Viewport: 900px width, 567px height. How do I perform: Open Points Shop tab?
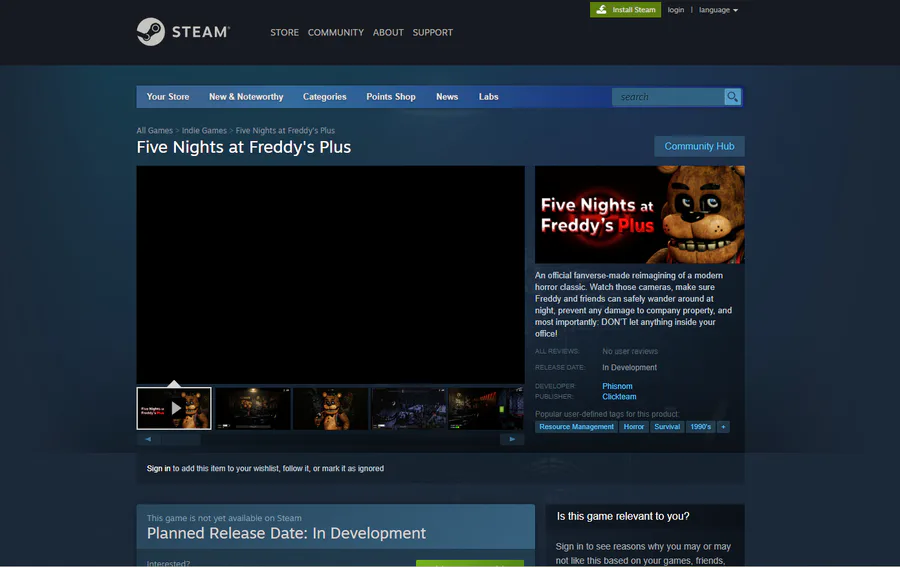pos(391,97)
